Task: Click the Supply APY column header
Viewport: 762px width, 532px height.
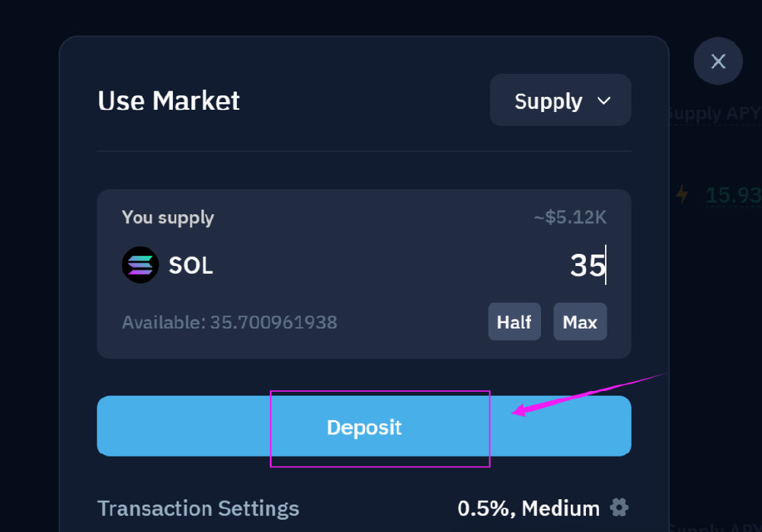Action: coord(715,114)
